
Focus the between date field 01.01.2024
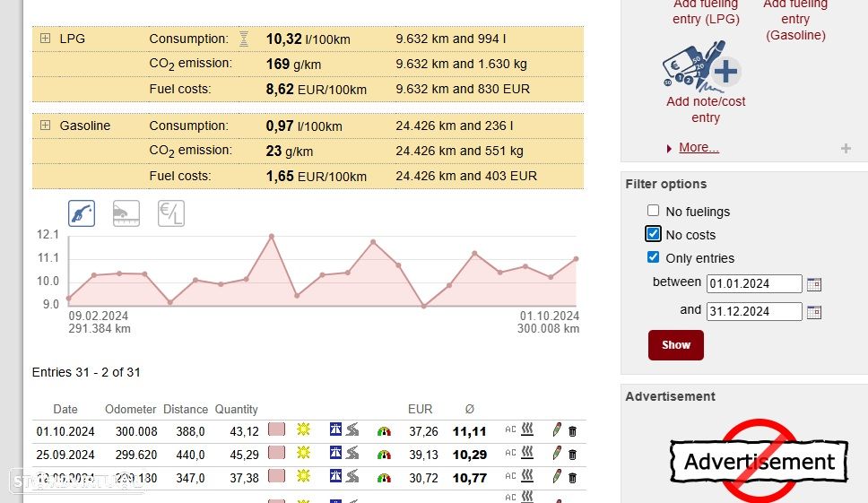(x=754, y=284)
